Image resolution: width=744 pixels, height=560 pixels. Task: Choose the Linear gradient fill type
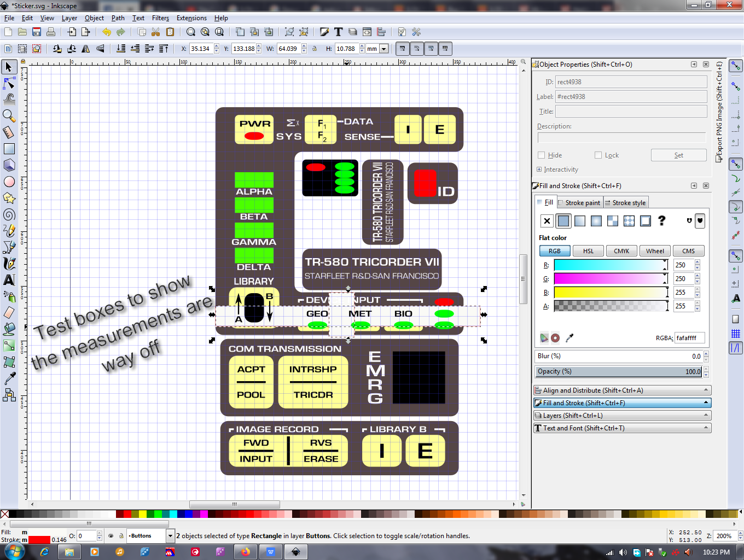pos(580,221)
